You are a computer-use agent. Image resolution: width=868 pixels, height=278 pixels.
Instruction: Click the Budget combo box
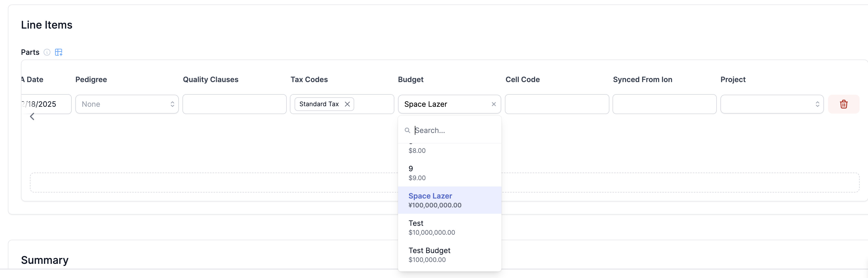445,104
